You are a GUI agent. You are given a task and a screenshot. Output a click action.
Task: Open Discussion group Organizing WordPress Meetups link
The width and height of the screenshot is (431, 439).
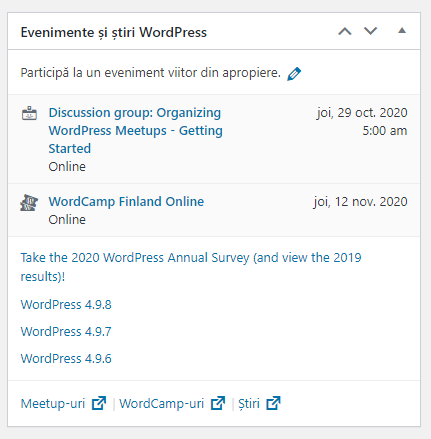[x=135, y=131]
